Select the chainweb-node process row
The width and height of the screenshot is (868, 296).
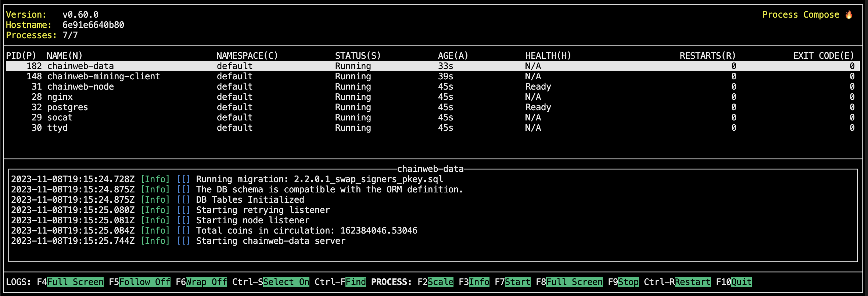[x=433, y=87]
